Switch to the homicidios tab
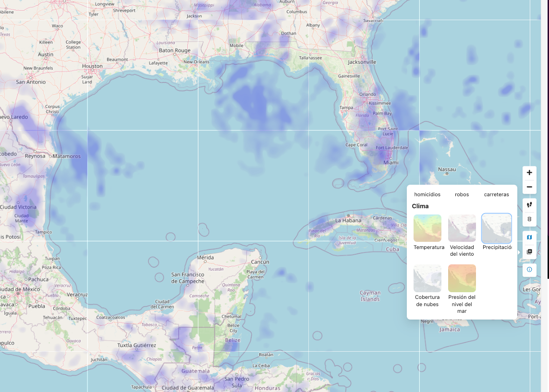The width and height of the screenshot is (549, 392). coord(427,194)
